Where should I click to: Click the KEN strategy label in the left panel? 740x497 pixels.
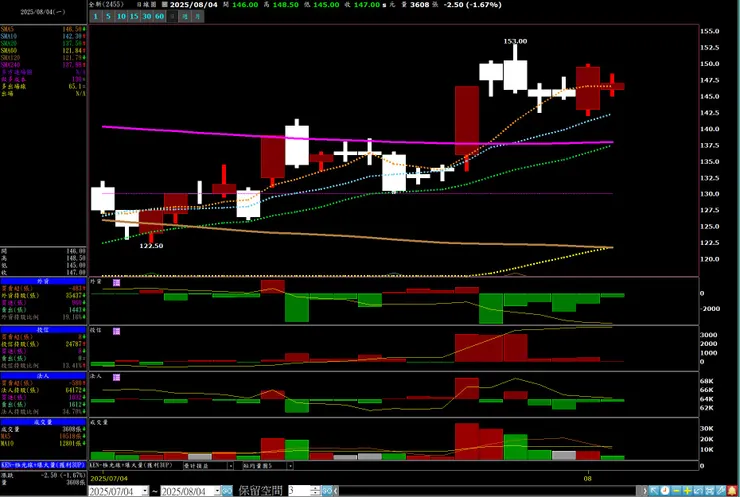[x=43, y=465]
